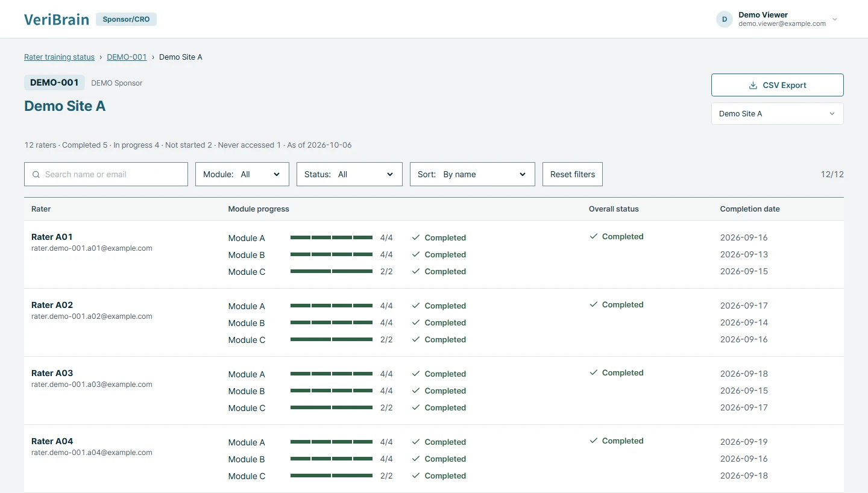Click Rater A03 Module C progress bar
The width and height of the screenshot is (868, 493).
click(x=332, y=407)
